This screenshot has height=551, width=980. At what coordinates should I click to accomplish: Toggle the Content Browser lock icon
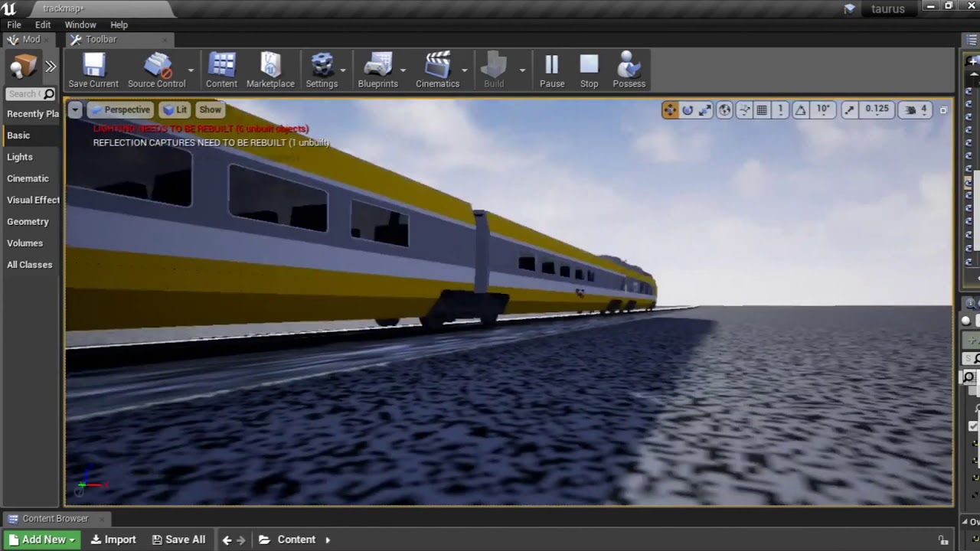[943, 540]
